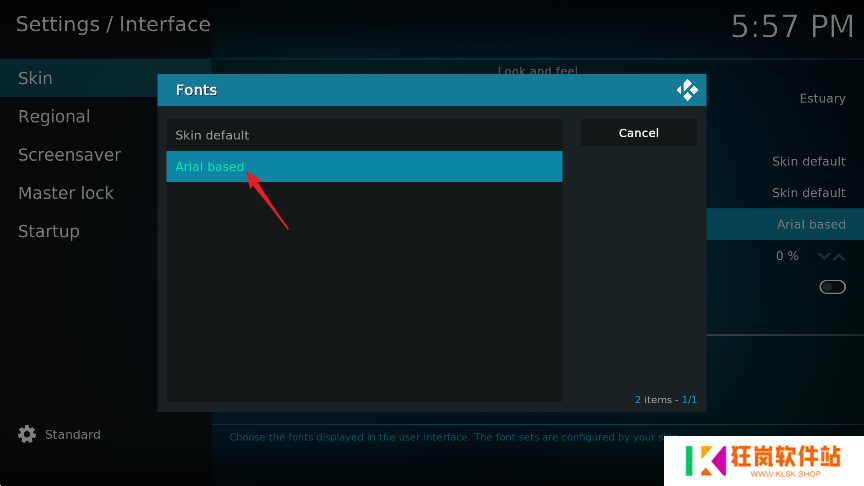Open the Skin settings category
864x486 pixels.
tap(36, 78)
